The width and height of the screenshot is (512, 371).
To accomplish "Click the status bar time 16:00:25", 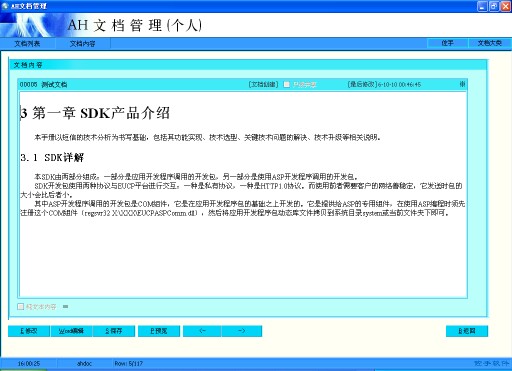I will (29, 363).
